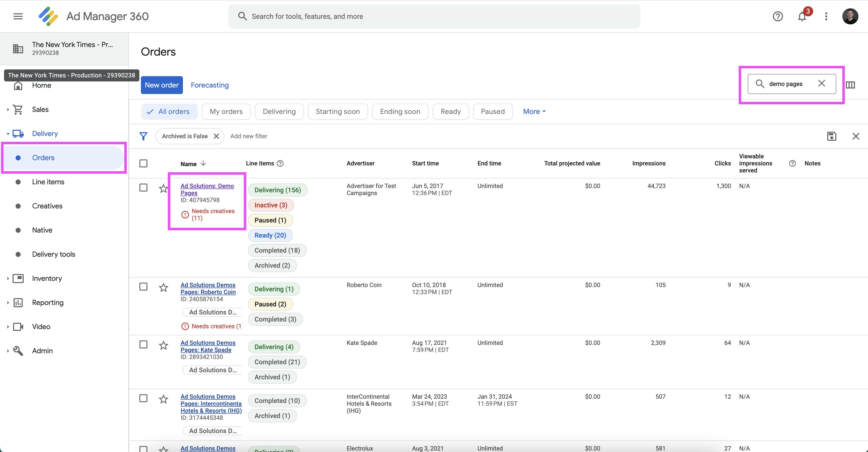Toggle the select-all orders checkbox
The image size is (868, 452).
tap(143, 163)
